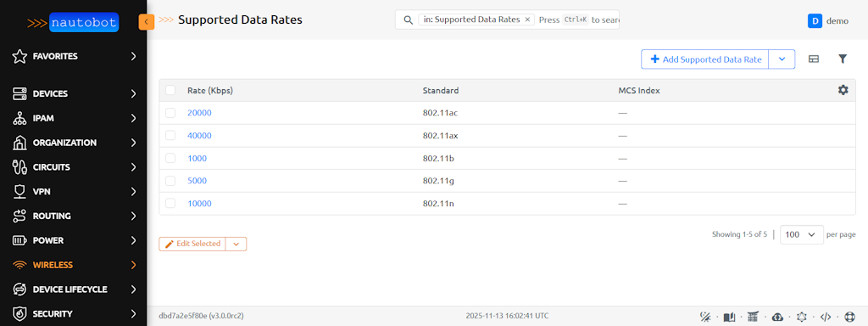Image resolution: width=868 pixels, height=326 pixels.
Task: Click the Security shield icon in sidebar
Action: pyautogui.click(x=19, y=314)
